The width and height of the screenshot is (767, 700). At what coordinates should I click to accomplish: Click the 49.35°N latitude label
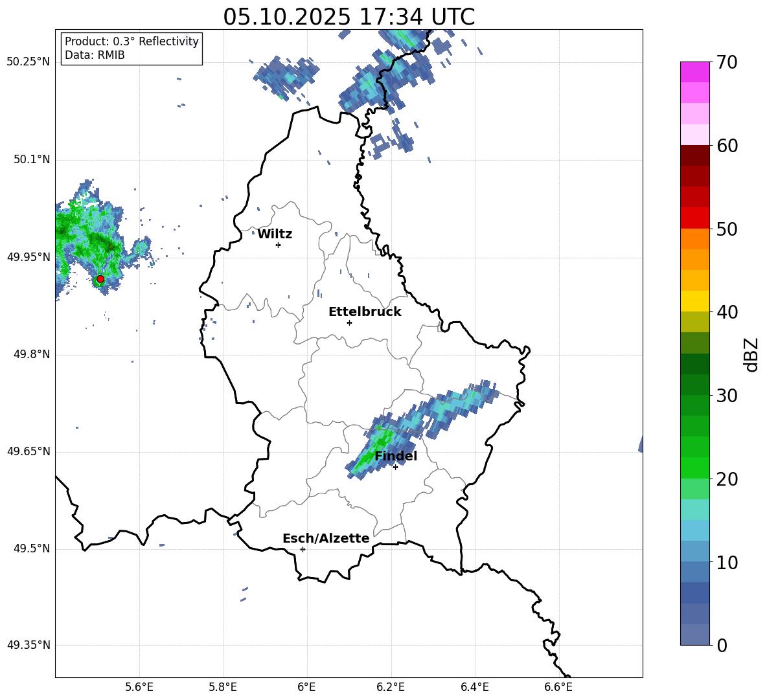[x=28, y=646]
